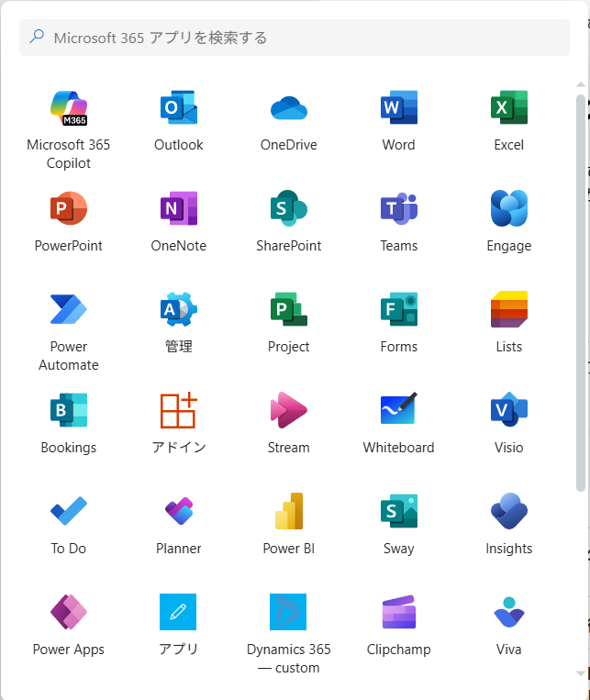Image resolution: width=590 pixels, height=700 pixels.
Task: Open the Viva app icon
Action: coord(508,612)
